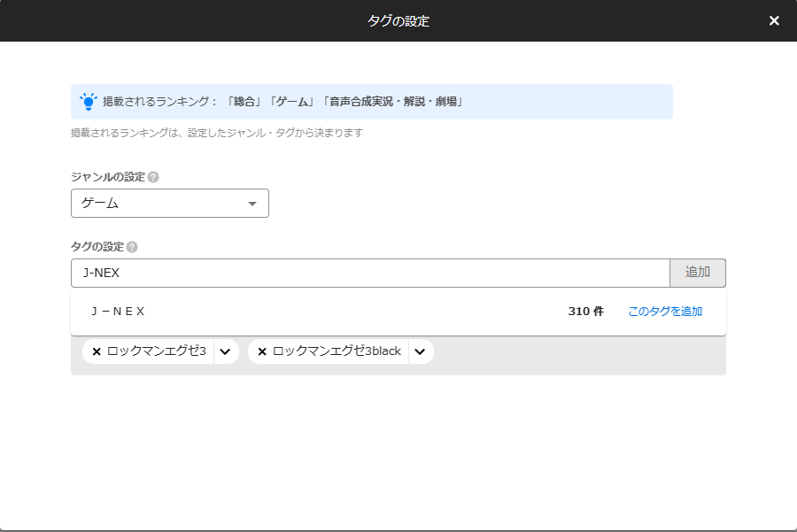Close the タグの設定 dialog

776,19
